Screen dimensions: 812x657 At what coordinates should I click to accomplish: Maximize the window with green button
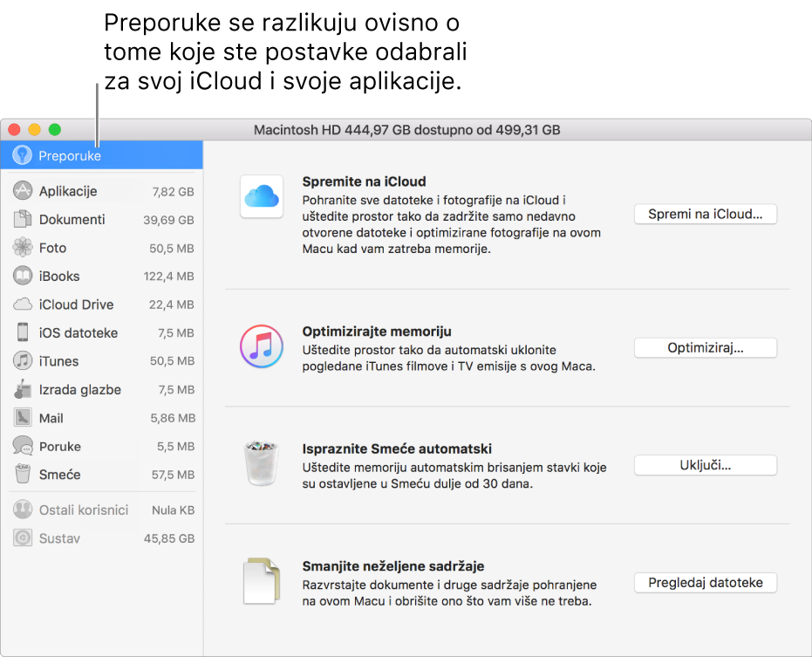(x=55, y=129)
